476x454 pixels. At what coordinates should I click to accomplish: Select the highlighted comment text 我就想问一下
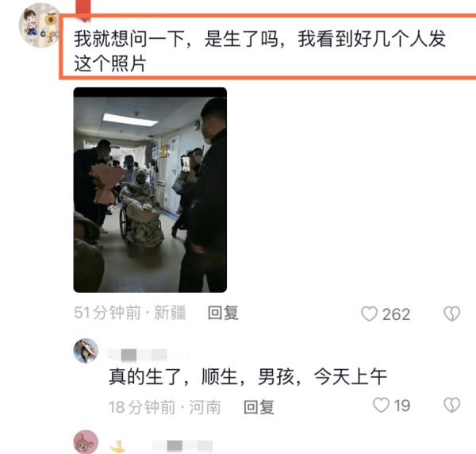[129, 39]
